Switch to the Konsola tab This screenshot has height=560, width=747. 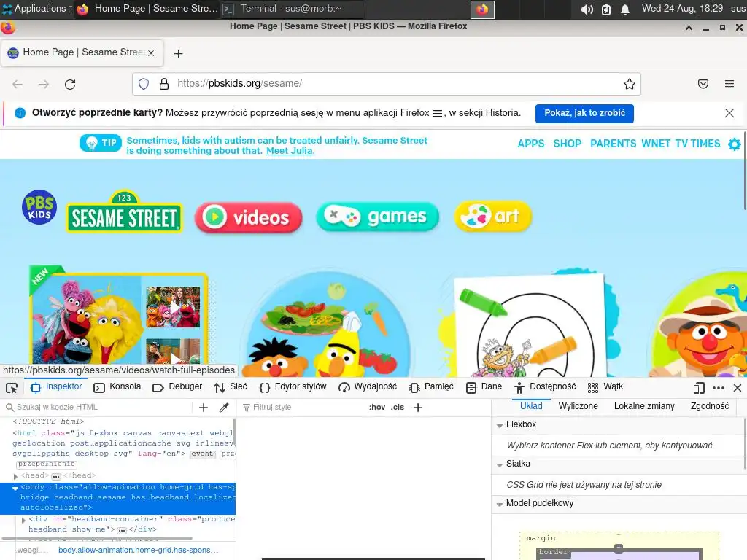pos(117,387)
